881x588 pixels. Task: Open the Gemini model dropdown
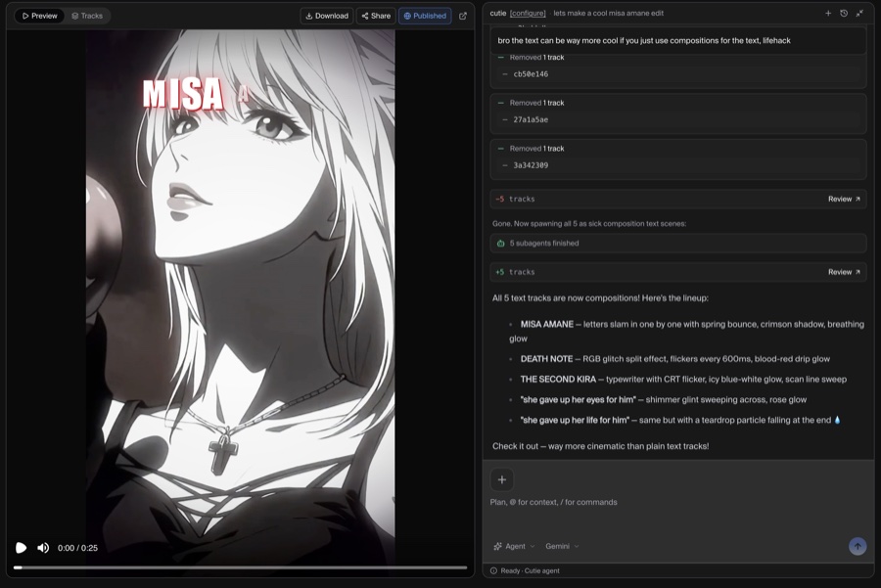[x=562, y=546]
